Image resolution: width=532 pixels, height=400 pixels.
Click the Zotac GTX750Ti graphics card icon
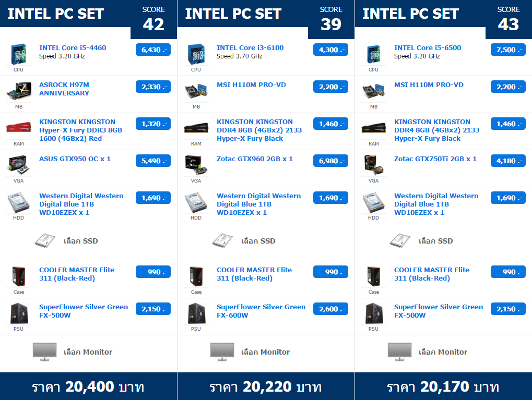pyautogui.click(x=373, y=163)
